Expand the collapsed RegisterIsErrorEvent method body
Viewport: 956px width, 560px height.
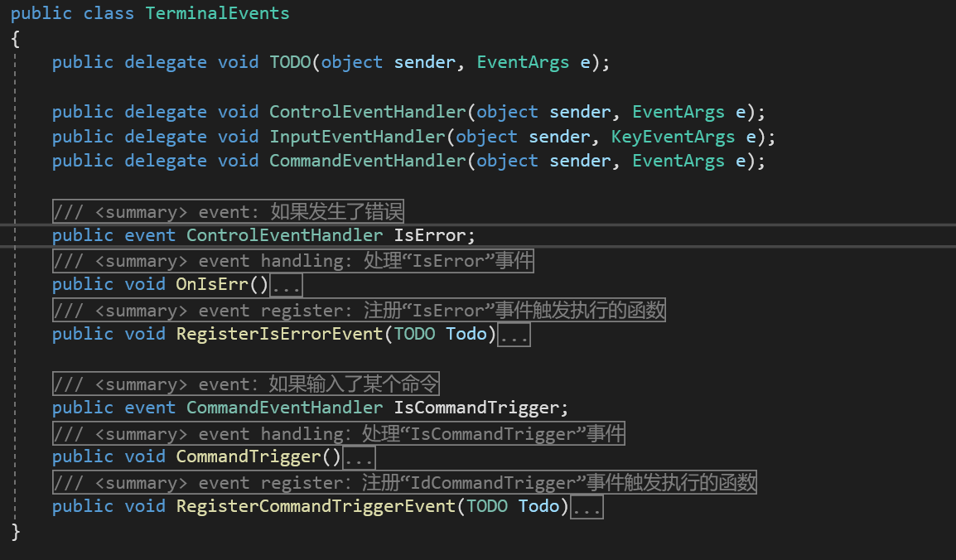pos(514,335)
